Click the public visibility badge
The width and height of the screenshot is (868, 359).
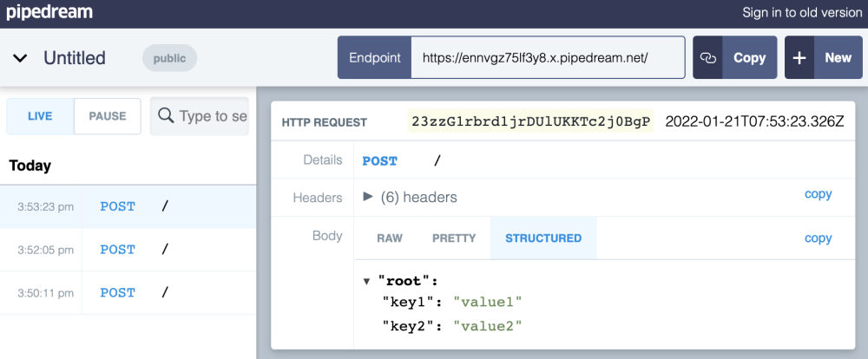point(169,58)
